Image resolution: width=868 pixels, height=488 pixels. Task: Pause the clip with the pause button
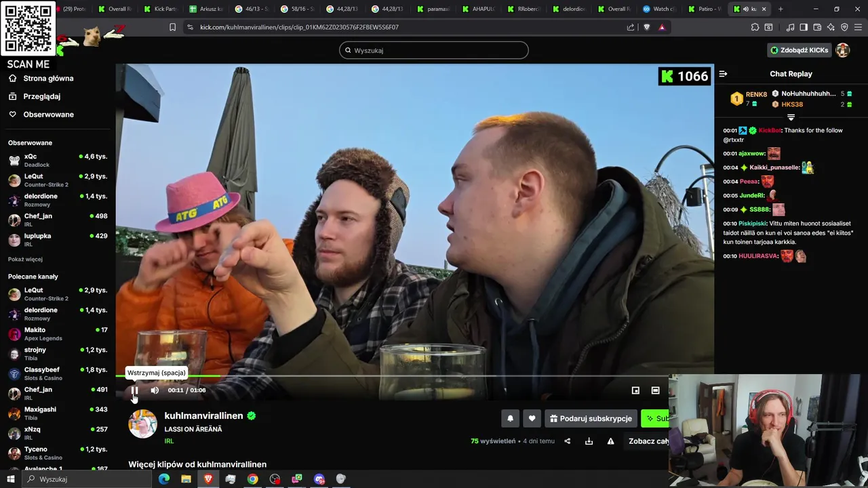[134, 390]
